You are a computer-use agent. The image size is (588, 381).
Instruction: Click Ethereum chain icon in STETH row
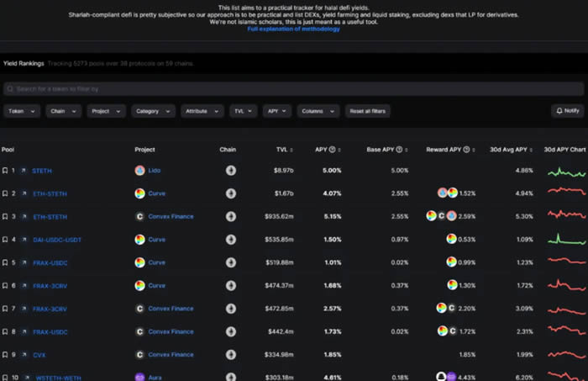coord(231,171)
